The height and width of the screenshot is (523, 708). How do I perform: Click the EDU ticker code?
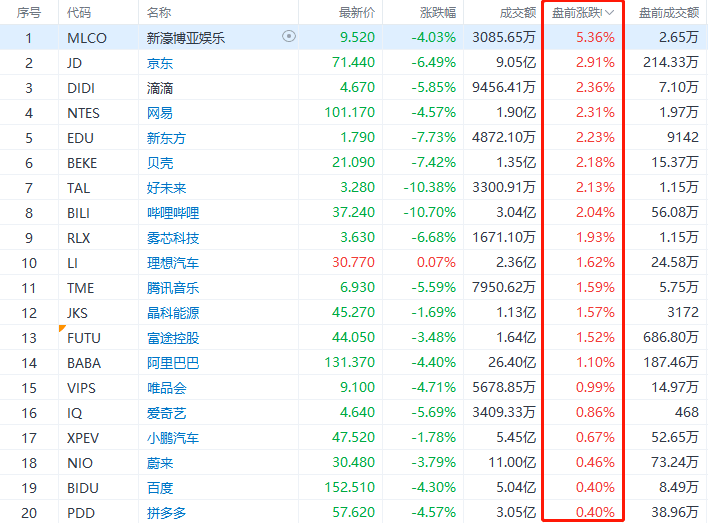[x=80, y=138]
